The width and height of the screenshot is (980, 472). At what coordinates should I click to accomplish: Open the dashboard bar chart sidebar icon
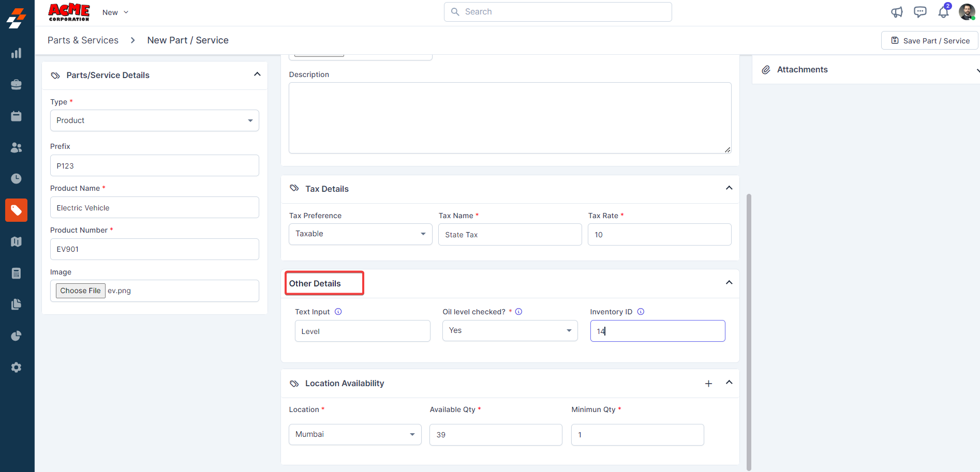click(x=17, y=53)
